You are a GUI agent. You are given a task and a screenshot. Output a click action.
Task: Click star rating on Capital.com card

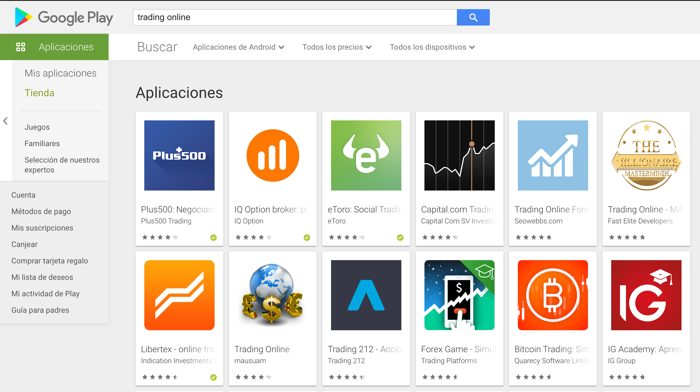[x=440, y=238]
